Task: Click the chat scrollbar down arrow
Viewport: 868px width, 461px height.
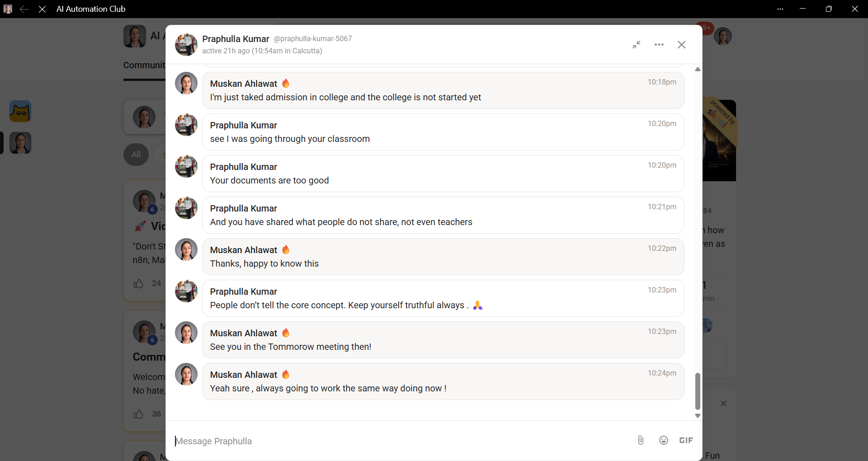Action: coord(698,416)
